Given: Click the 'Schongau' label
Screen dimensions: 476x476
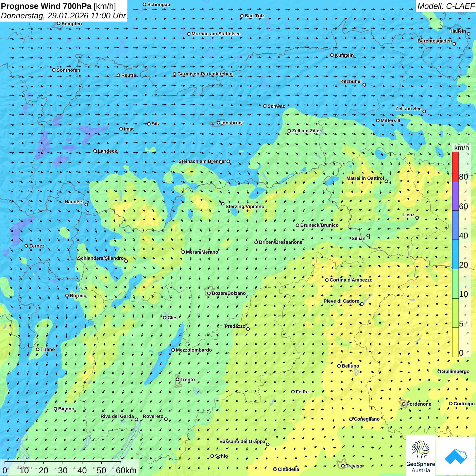Looking at the screenshot, I should (159, 4).
